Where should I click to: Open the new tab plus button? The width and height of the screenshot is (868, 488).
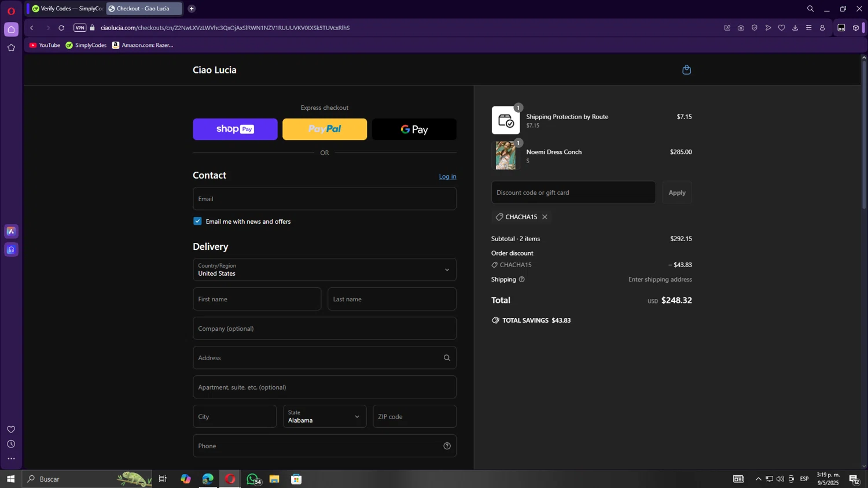[x=192, y=9]
